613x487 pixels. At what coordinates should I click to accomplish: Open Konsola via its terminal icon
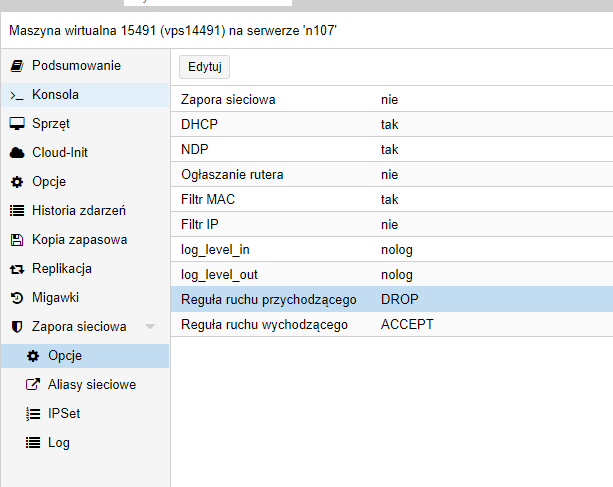point(16,95)
